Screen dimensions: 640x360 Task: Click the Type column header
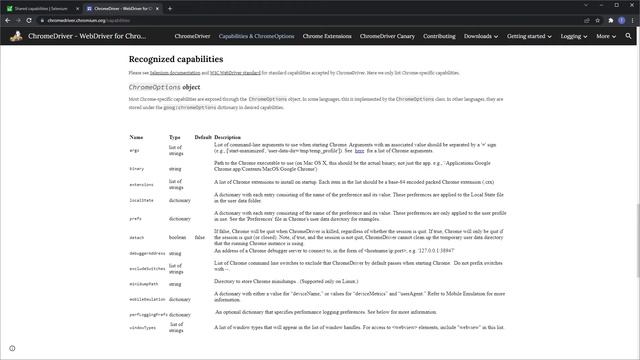click(x=175, y=137)
